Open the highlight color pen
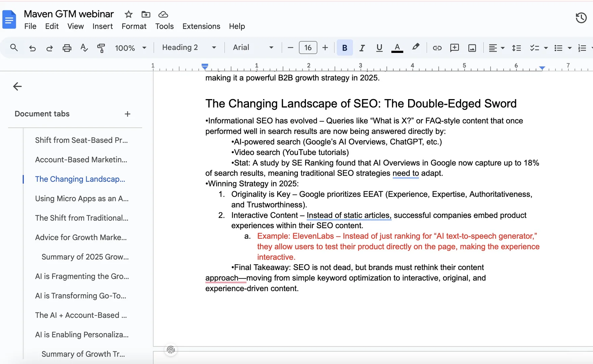 pyautogui.click(x=416, y=47)
